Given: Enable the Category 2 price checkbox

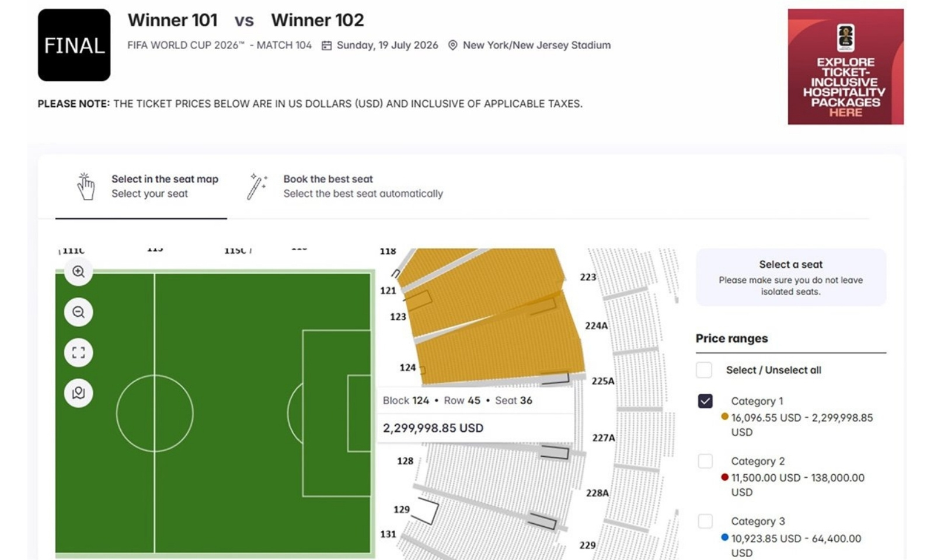Looking at the screenshot, I should tap(705, 461).
